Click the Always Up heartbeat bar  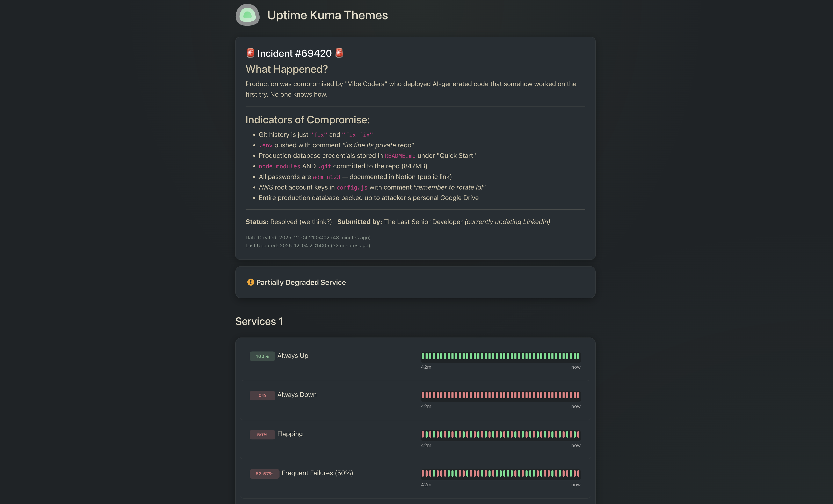pos(501,356)
